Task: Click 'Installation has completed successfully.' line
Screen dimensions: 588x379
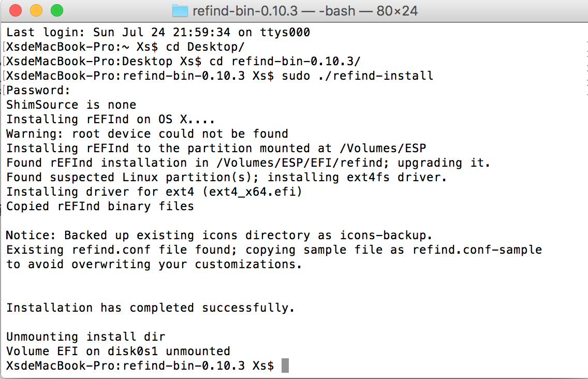Action: point(151,308)
